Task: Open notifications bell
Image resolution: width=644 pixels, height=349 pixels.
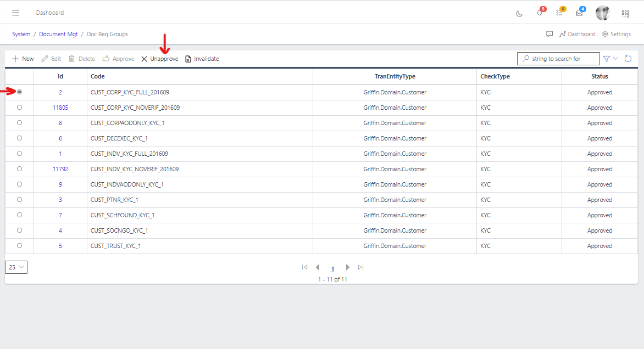Action: coord(540,13)
